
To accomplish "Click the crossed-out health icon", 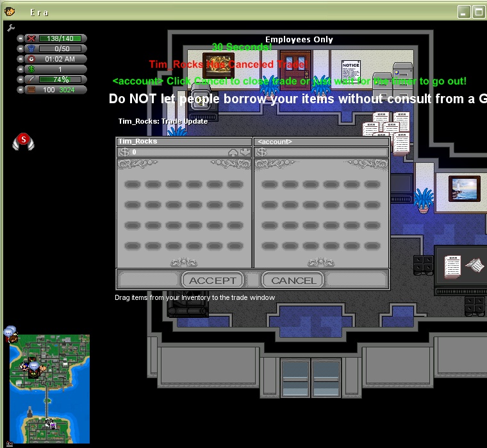I will click(x=31, y=38).
